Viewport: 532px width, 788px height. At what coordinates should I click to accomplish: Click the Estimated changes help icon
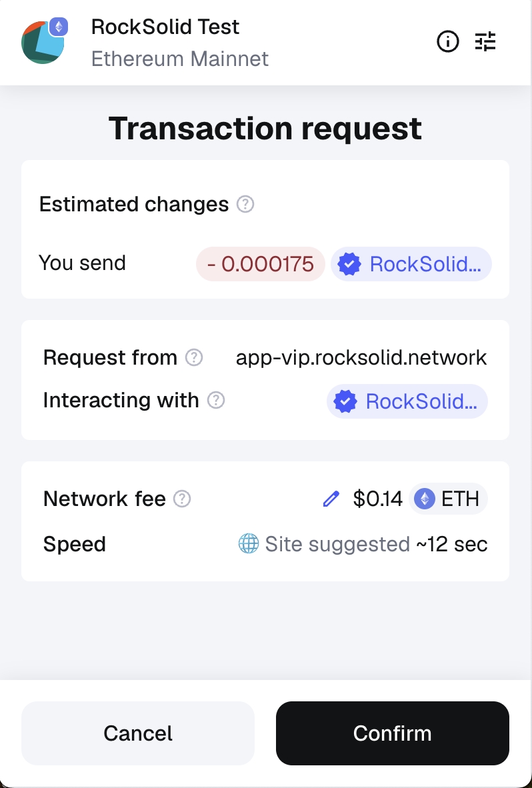[x=245, y=204]
